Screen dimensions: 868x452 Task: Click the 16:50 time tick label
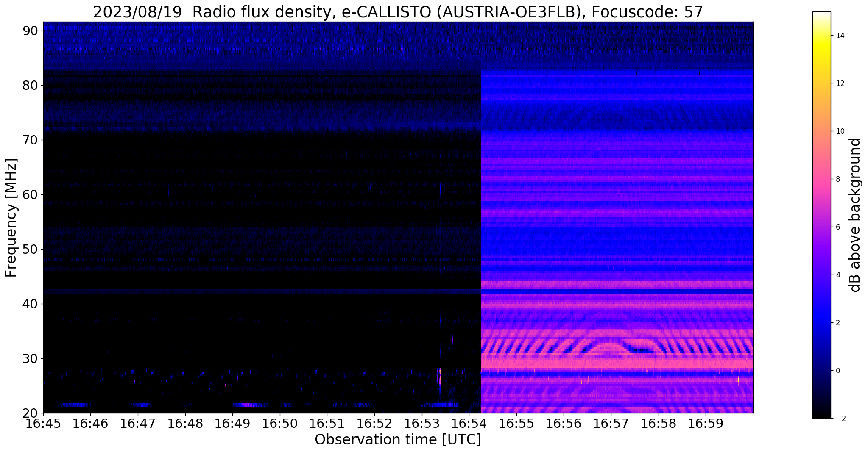point(280,423)
